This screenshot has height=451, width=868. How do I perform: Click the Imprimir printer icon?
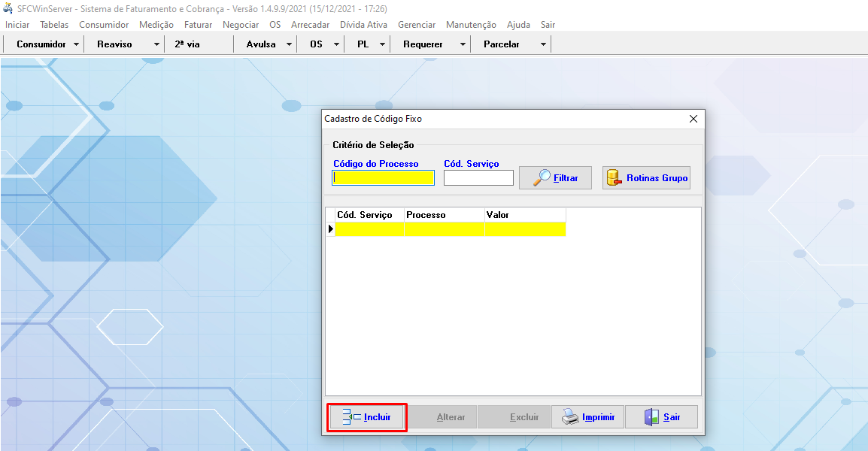[571, 417]
